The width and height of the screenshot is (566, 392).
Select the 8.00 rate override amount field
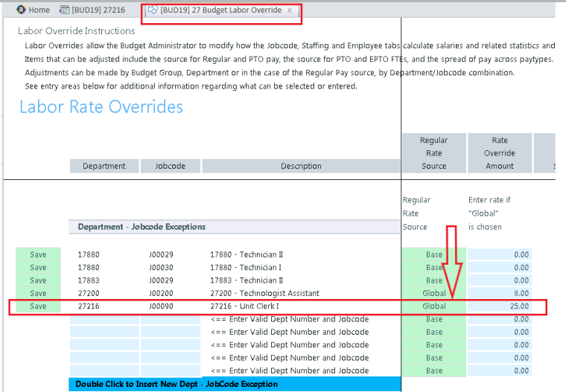coord(500,293)
